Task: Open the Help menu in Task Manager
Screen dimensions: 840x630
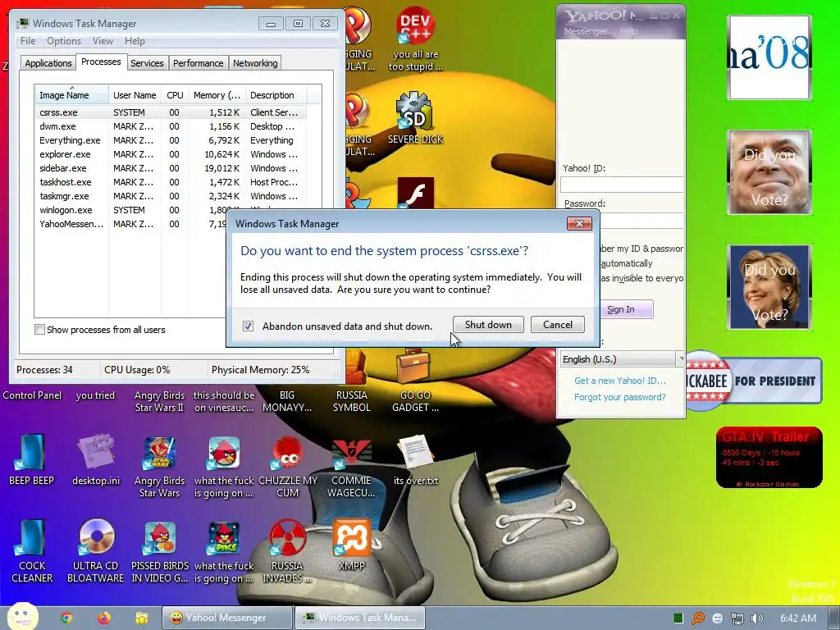Action: (135, 41)
